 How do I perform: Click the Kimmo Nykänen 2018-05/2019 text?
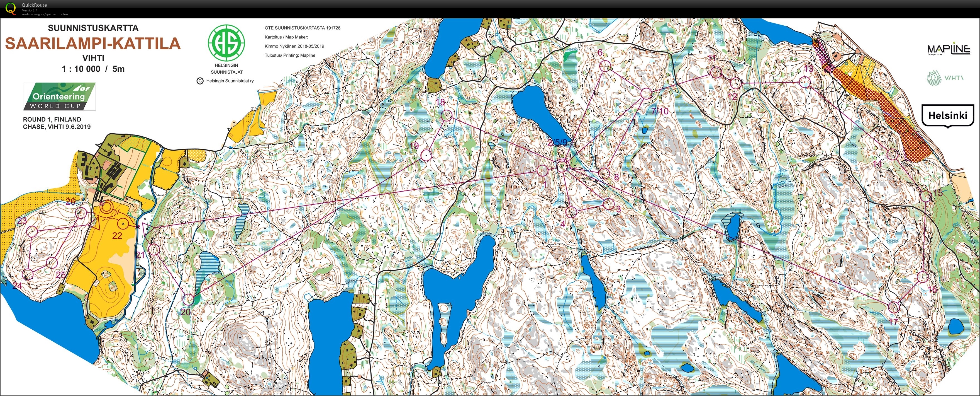(x=294, y=46)
